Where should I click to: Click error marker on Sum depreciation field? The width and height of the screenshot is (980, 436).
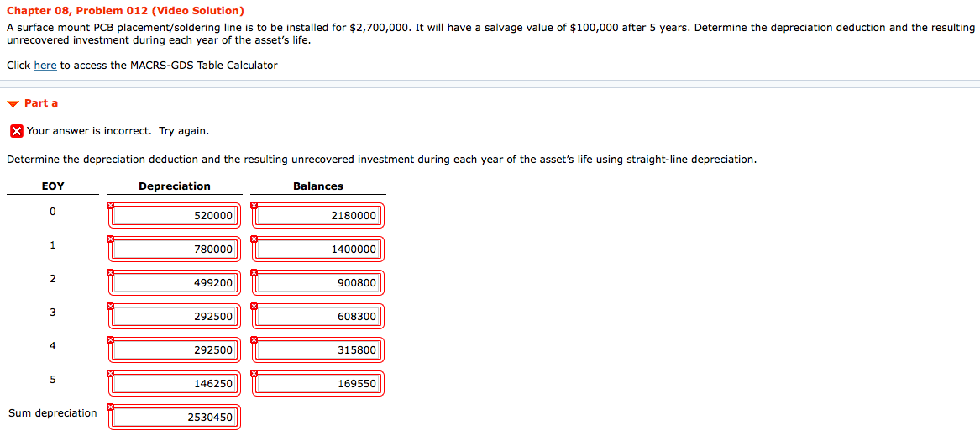tap(110, 407)
